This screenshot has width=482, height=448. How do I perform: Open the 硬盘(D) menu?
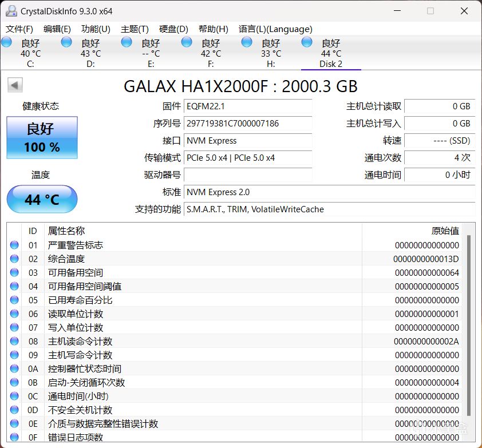pyautogui.click(x=173, y=29)
